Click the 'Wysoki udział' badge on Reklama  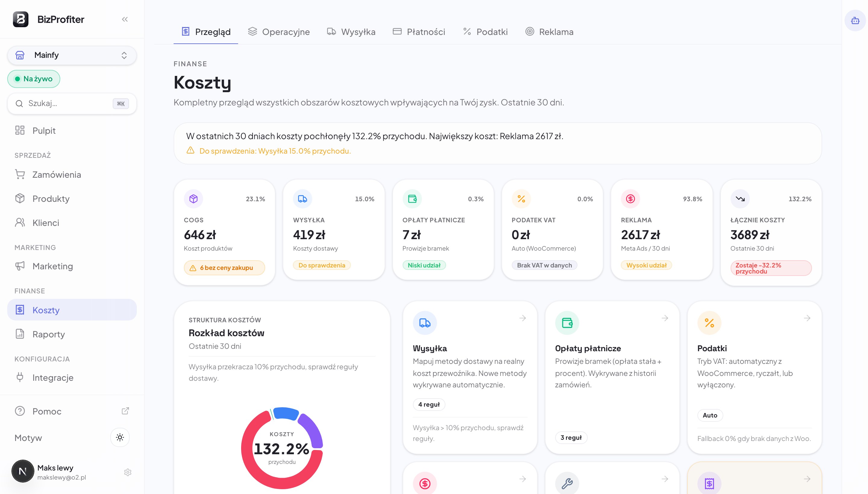click(x=646, y=265)
